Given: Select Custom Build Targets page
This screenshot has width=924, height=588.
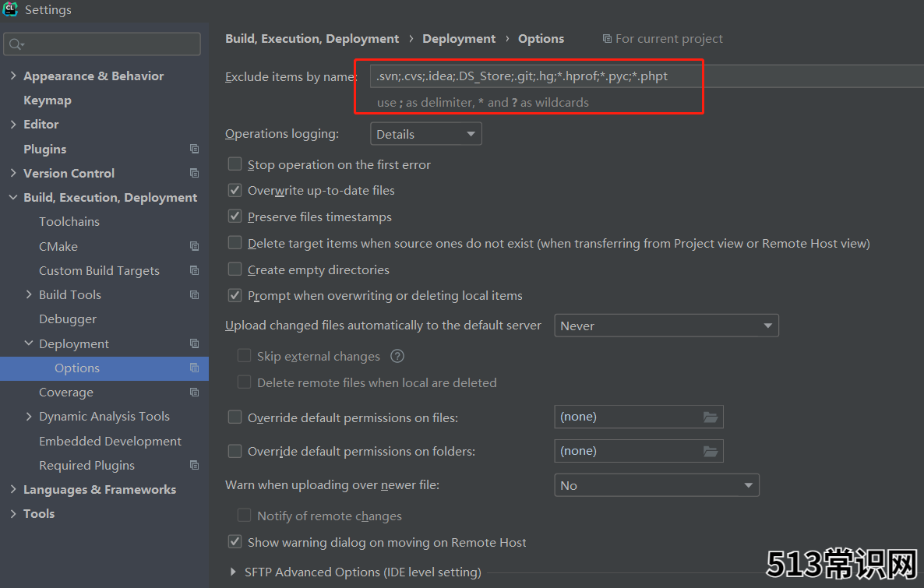Looking at the screenshot, I should click(99, 270).
